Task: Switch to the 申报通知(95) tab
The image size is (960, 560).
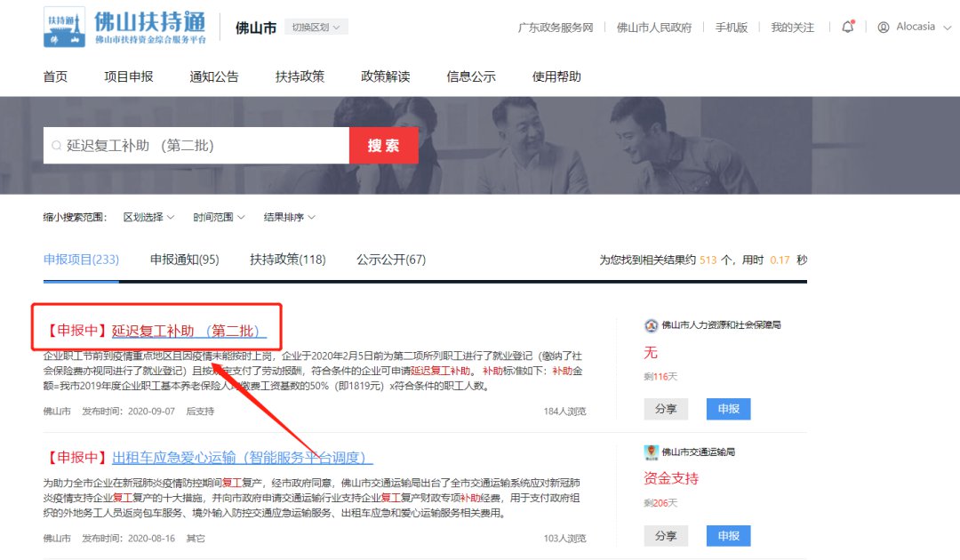Action: [x=184, y=260]
